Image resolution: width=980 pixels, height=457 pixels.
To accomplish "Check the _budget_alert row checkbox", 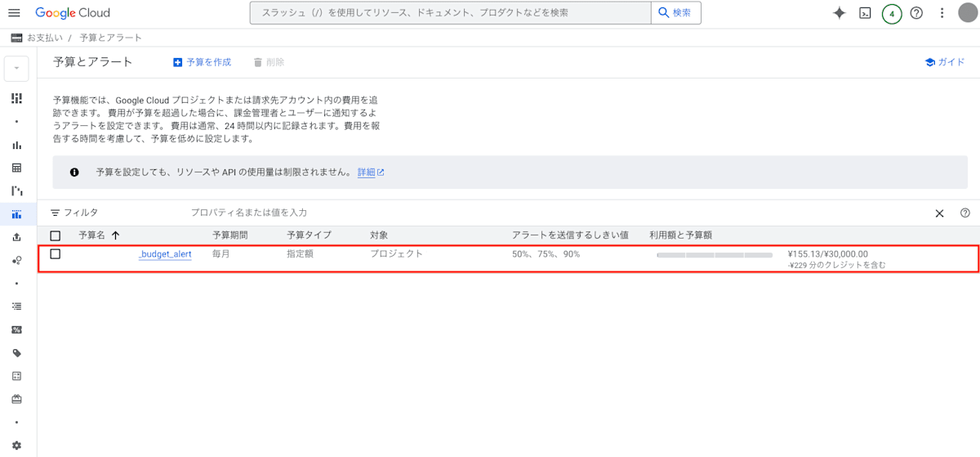I will click(56, 254).
